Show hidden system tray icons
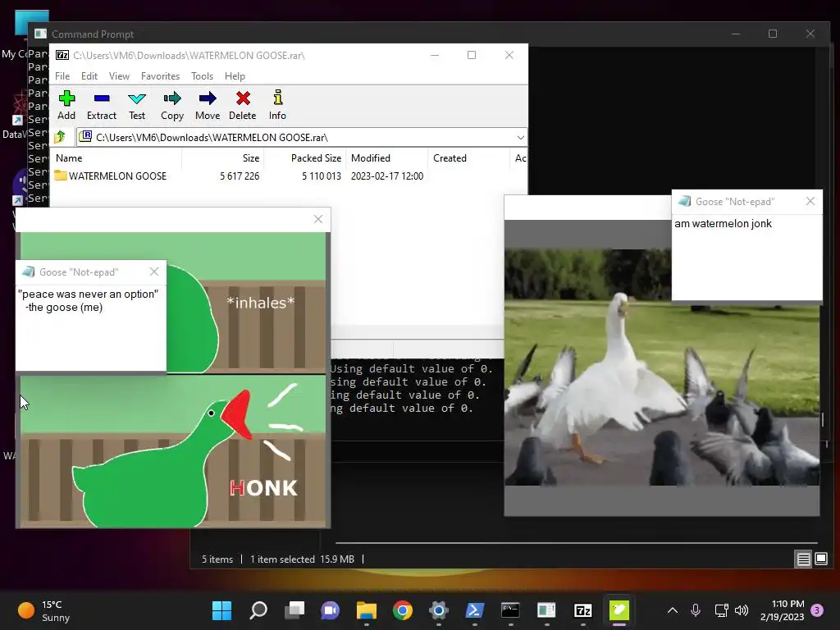 673,610
